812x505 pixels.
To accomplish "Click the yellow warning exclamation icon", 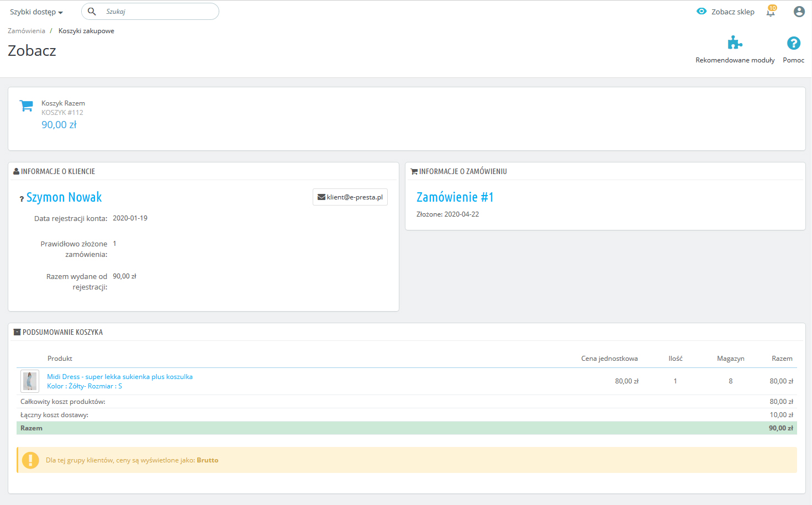I will tap(30, 460).
